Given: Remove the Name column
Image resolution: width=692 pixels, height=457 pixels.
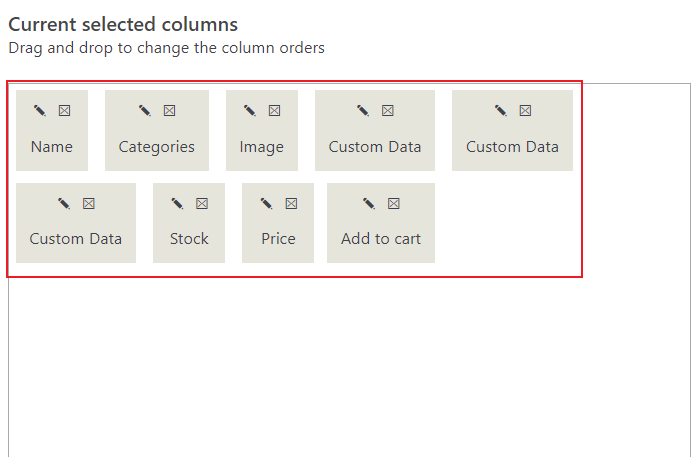Looking at the screenshot, I should click(x=64, y=110).
